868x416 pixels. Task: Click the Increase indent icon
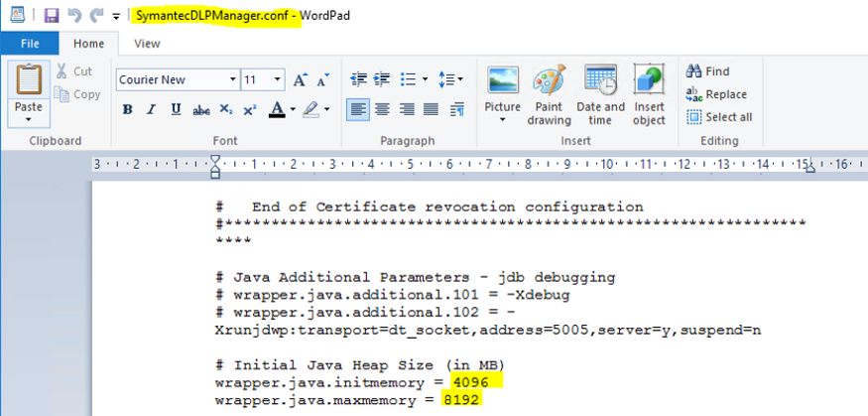click(380, 79)
